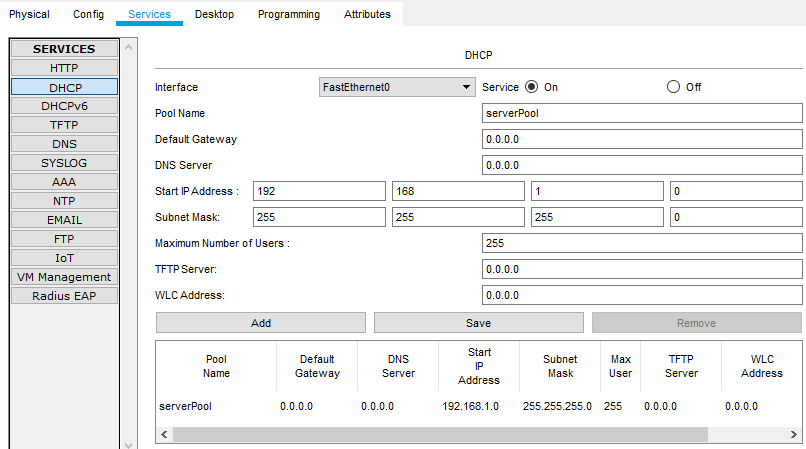Open the Desktop tab
The width and height of the screenshot is (806, 449).
(214, 14)
